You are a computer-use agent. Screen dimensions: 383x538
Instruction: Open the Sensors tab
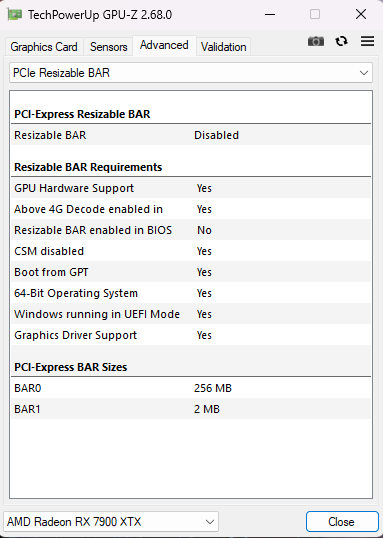click(108, 47)
